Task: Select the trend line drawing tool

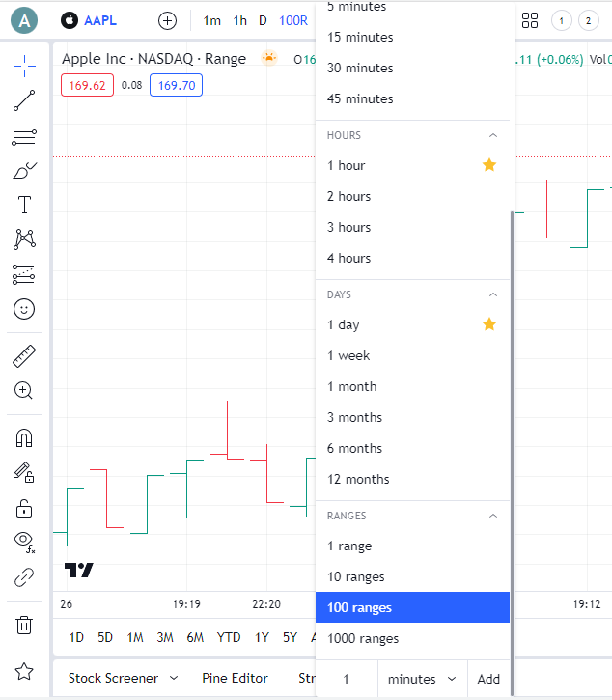Action: pos(24,100)
